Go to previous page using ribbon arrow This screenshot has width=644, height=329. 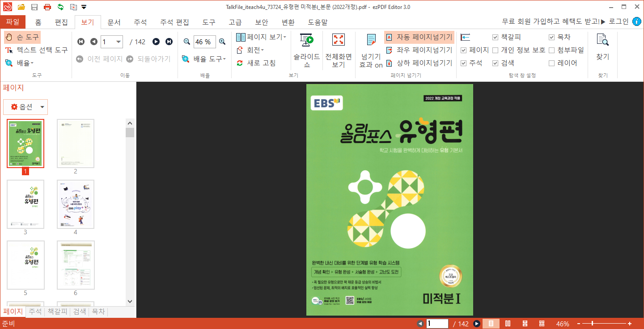pos(93,42)
